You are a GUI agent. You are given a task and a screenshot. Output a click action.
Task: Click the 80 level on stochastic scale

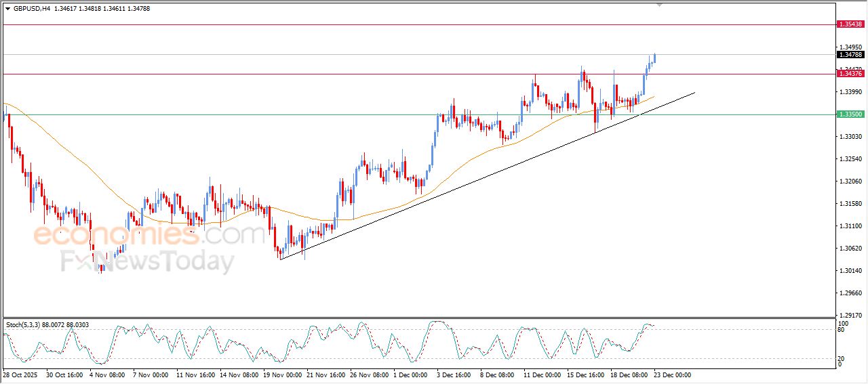842,330
